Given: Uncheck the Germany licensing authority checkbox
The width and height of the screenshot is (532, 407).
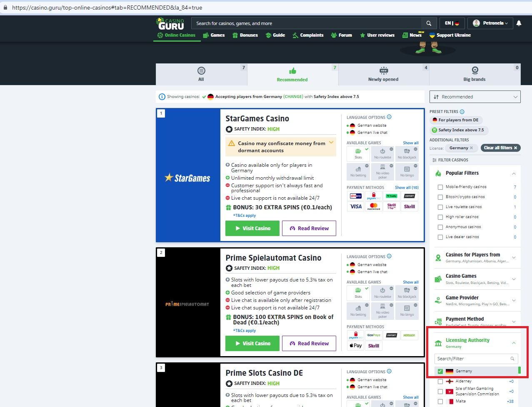Looking at the screenshot, I should click(440, 371).
